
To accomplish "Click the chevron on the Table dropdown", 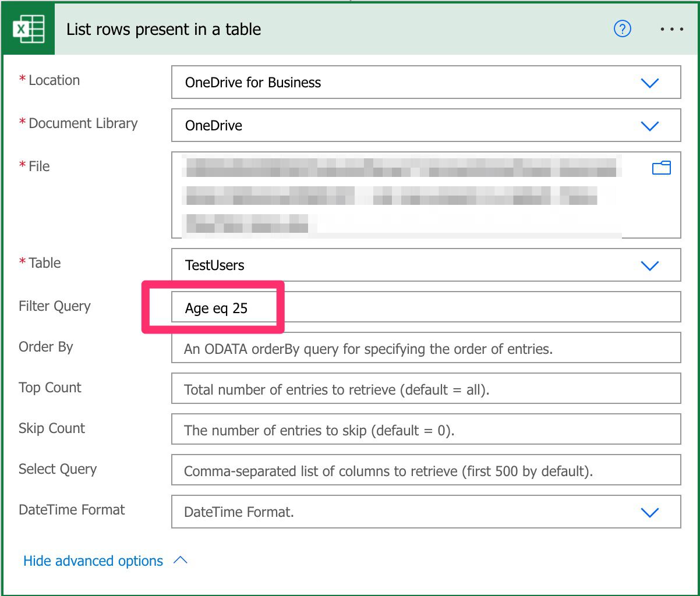I will coord(650,265).
